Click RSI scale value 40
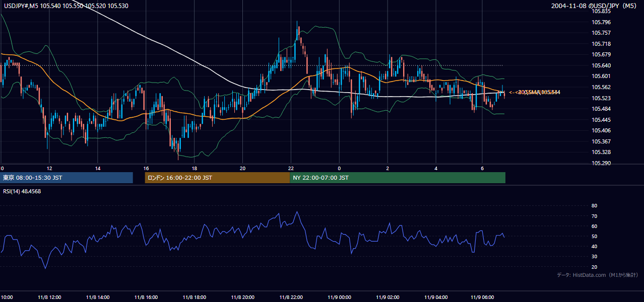Screen dimensions: 644x302 coord(595,247)
